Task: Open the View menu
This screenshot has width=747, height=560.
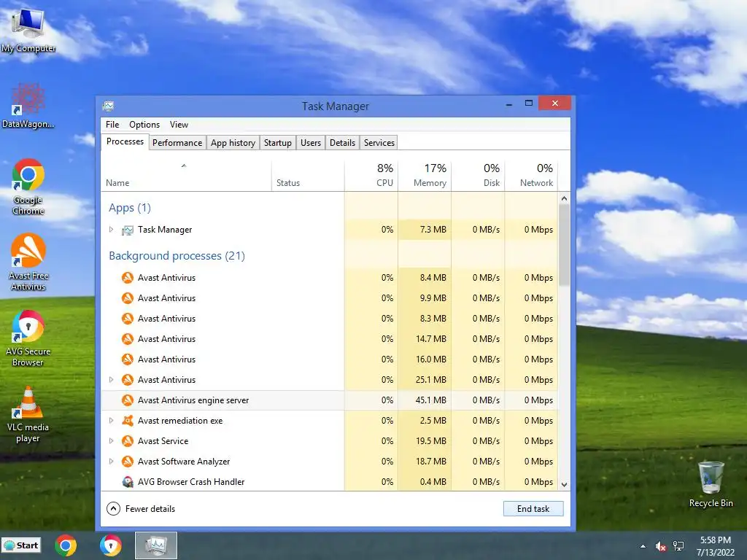Action: [x=179, y=125]
